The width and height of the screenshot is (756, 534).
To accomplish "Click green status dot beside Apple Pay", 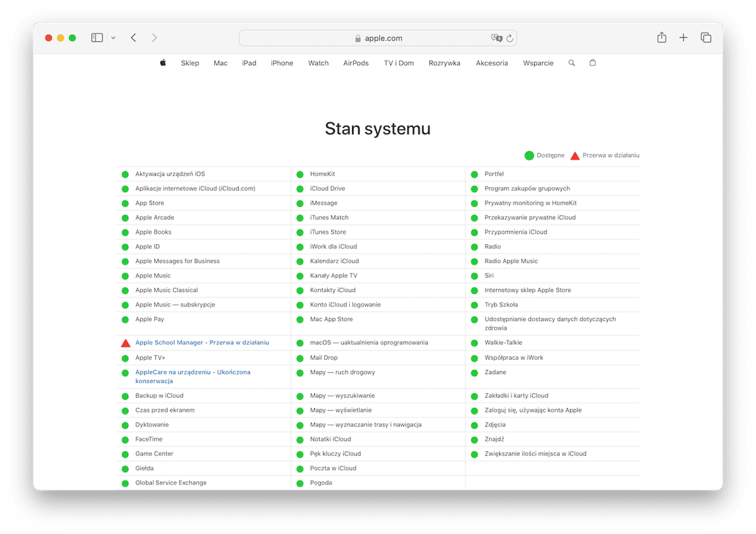I will tap(125, 320).
